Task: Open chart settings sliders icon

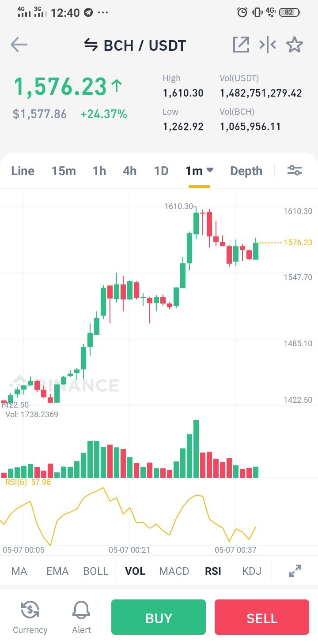Action: pyautogui.click(x=295, y=170)
